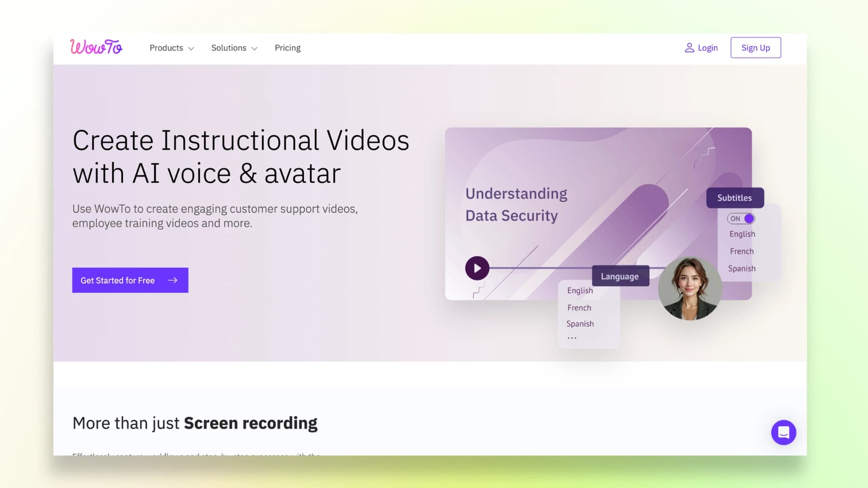
Task: Click the user icon next to Login
Action: click(689, 47)
